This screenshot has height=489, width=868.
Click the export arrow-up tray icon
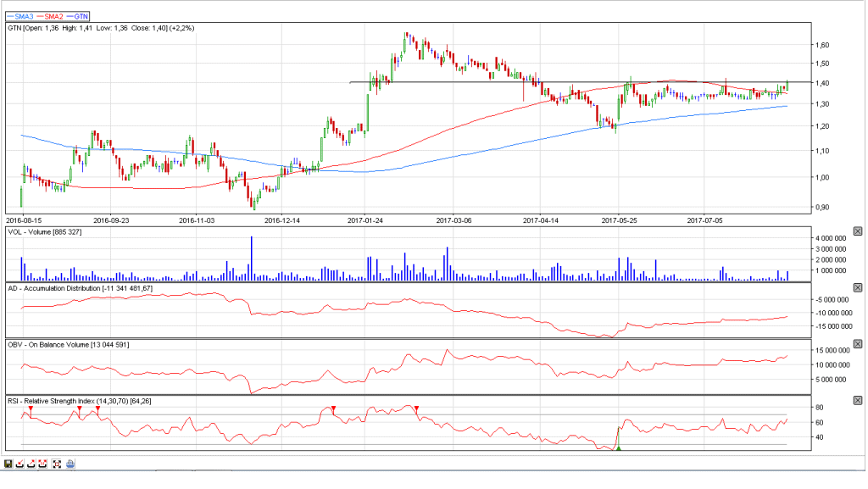31,464
